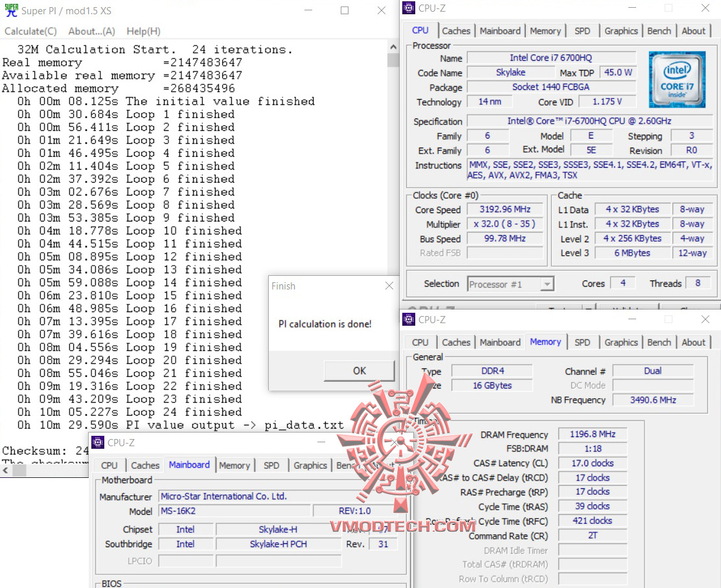
Task: Click the Cycle Time (tRAS) value 39 clocks
Action: tap(592, 506)
